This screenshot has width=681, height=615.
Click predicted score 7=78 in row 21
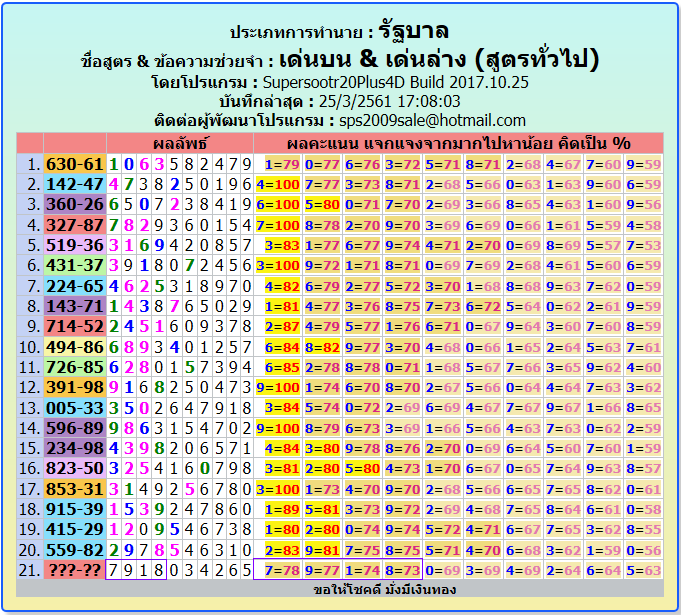point(282,570)
